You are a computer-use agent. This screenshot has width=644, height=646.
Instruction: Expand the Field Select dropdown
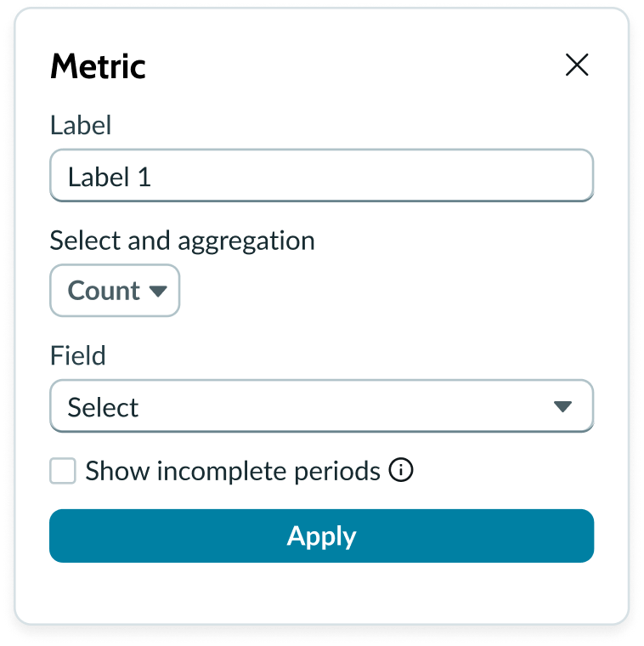click(321, 406)
